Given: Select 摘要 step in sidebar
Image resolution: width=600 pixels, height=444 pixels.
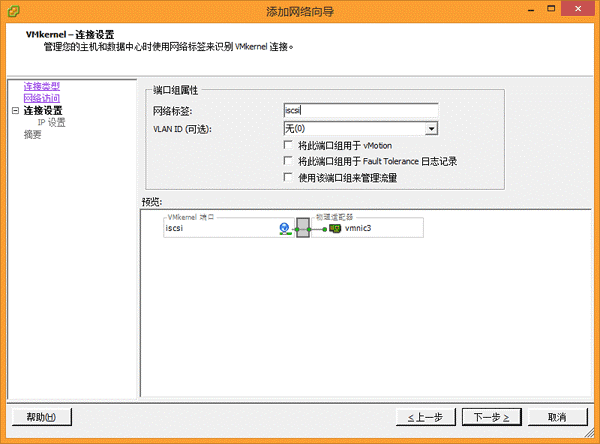Looking at the screenshot, I should (33, 134).
